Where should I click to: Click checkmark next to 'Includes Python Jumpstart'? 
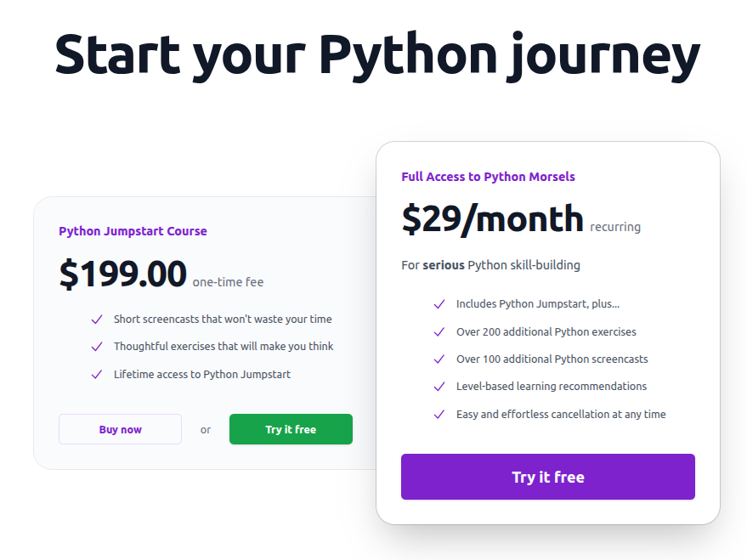(439, 304)
